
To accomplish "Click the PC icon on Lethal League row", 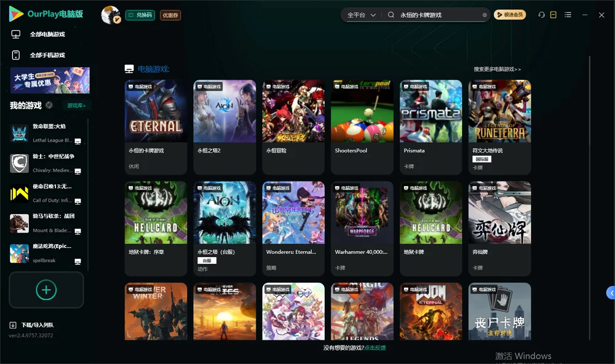I will click(77, 141).
